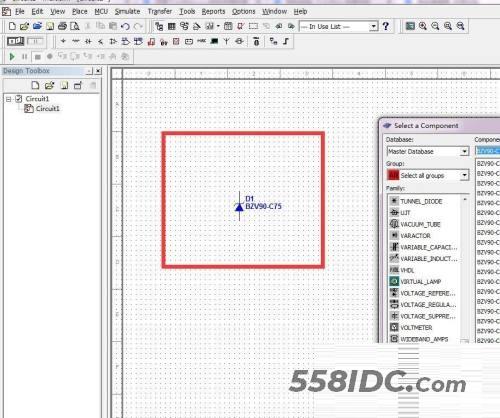Click the zoom in magnifier icon
Image resolution: width=500 pixels, height=418 pixels.
423,26
